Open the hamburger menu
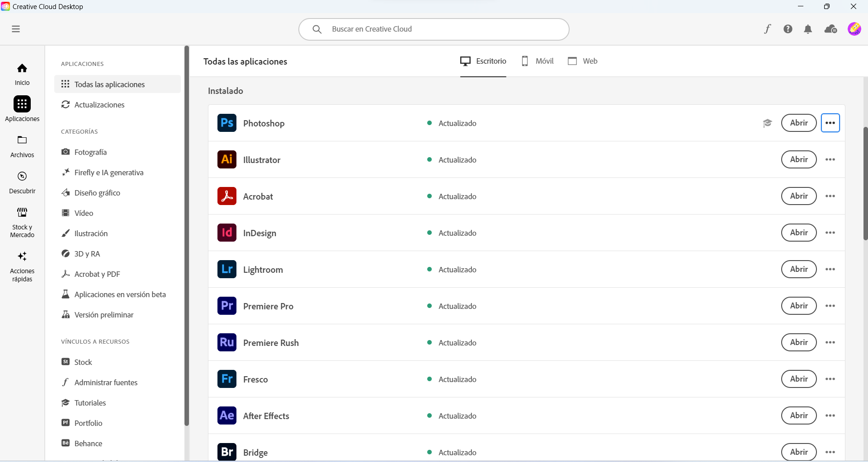The image size is (868, 462). 16,28
